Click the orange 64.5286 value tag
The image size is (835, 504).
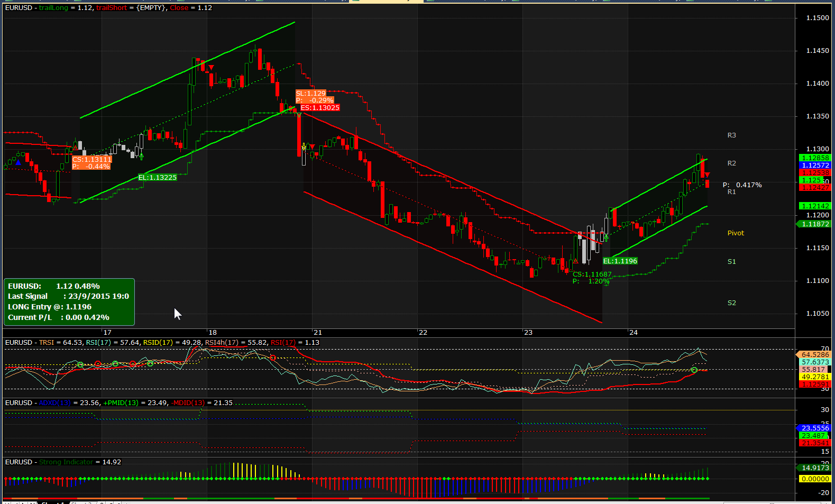click(813, 354)
